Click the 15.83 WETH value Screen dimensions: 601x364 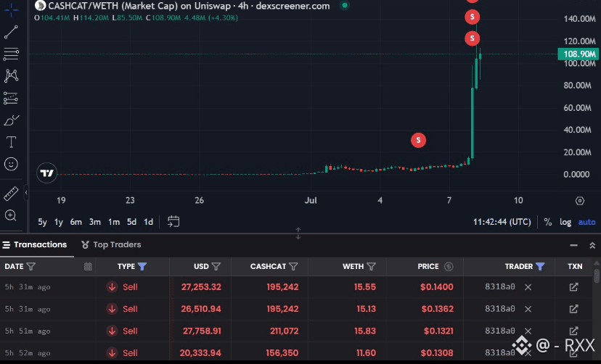point(365,331)
